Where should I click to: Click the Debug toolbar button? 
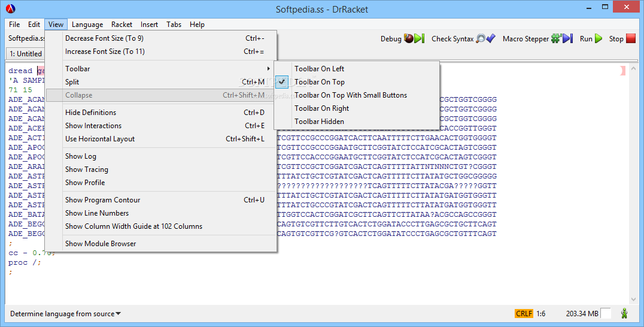[x=402, y=38]
